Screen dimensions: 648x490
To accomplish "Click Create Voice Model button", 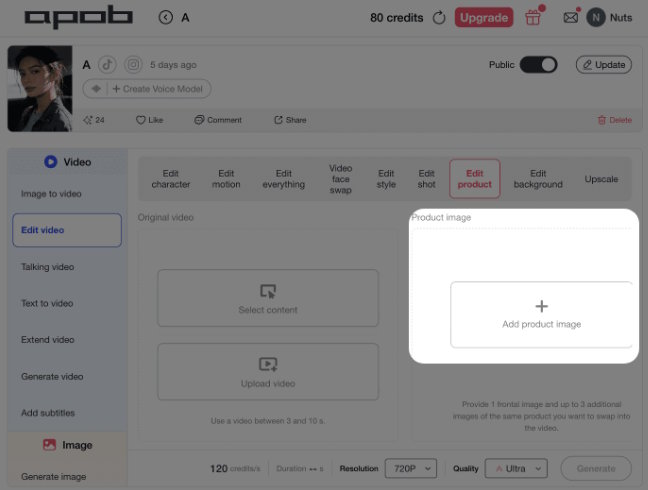I will [157, 89].
